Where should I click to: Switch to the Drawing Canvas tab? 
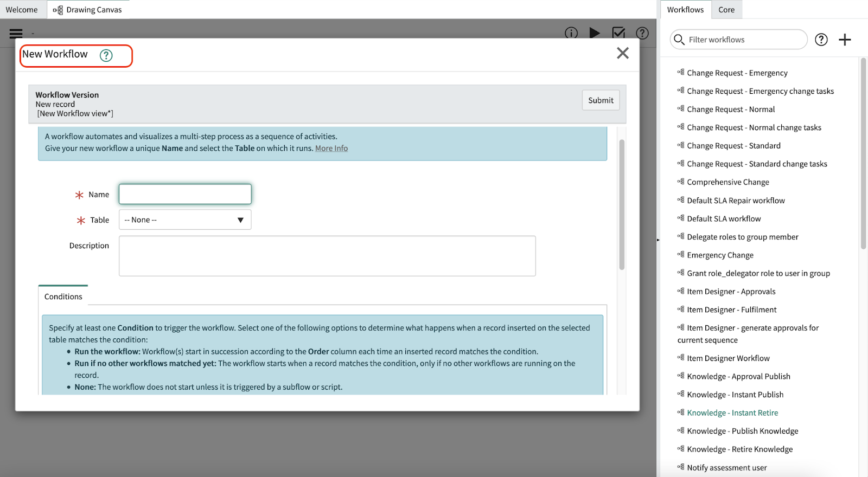click(88, 10)
